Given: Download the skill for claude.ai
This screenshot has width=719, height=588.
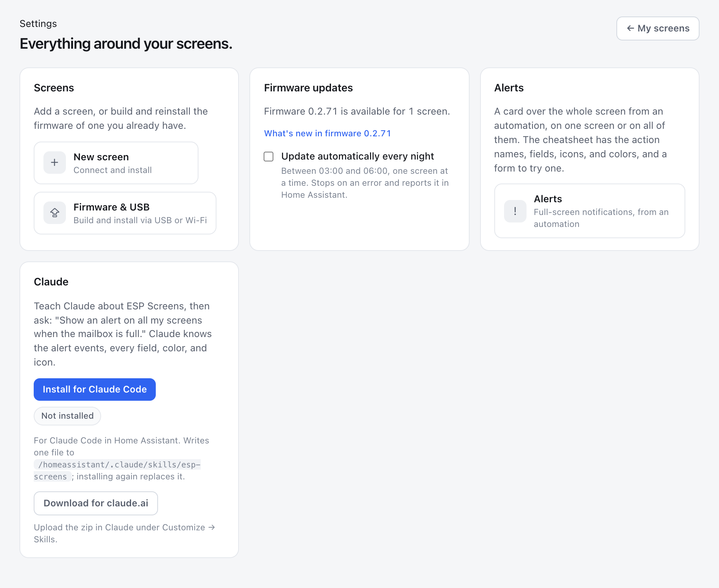Looking at the screenshot, I should point(96,503).
